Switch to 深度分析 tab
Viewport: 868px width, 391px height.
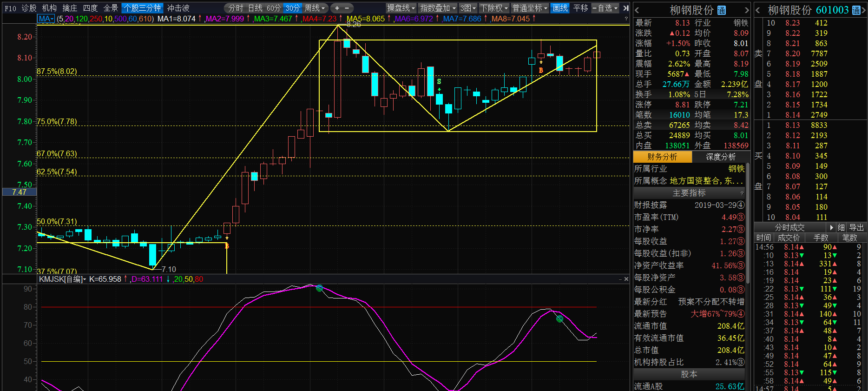721,157
